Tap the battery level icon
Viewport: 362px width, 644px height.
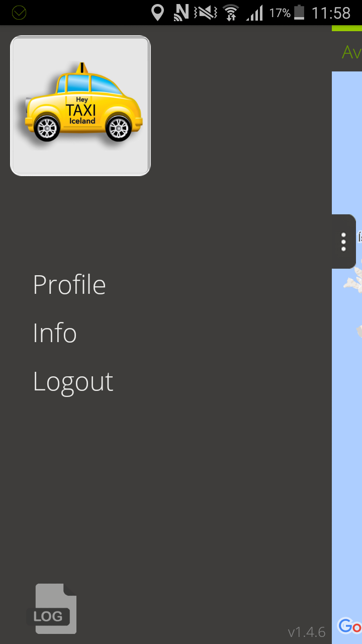pos(299,13)
